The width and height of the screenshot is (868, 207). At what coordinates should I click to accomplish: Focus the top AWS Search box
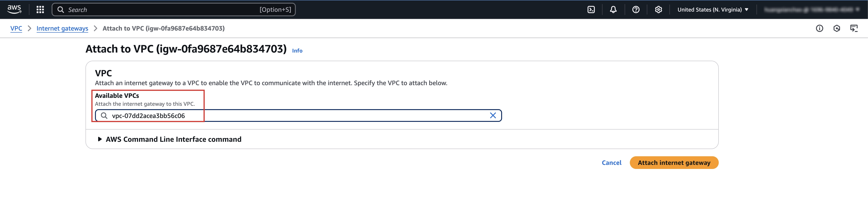(x=173, y=10)
